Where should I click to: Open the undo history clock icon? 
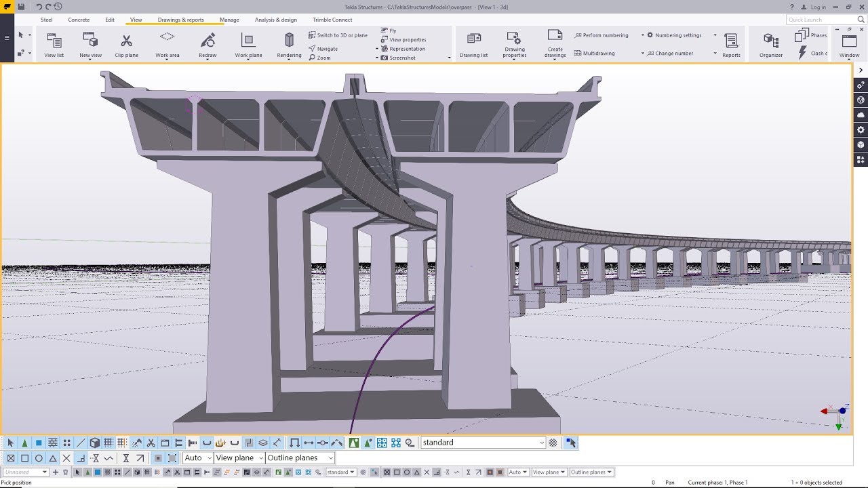[58, 7]
